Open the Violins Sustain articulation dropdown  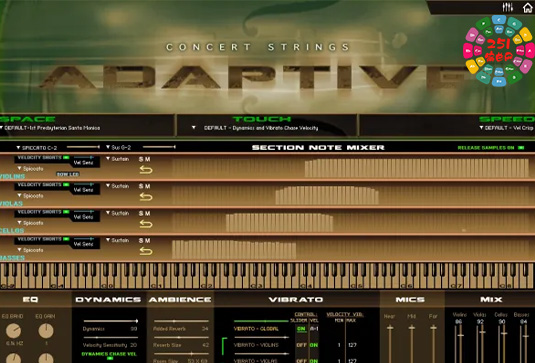click(x=118, y=159)
